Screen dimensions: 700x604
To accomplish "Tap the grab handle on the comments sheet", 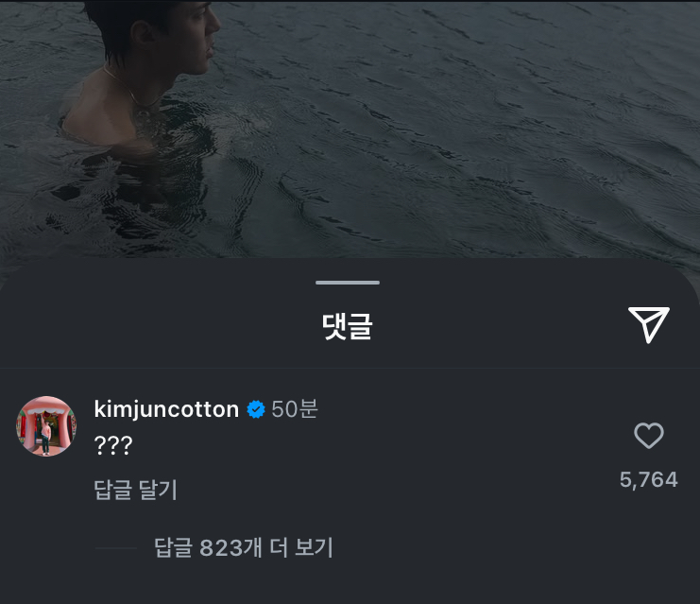I will click(x=348, y=283).
